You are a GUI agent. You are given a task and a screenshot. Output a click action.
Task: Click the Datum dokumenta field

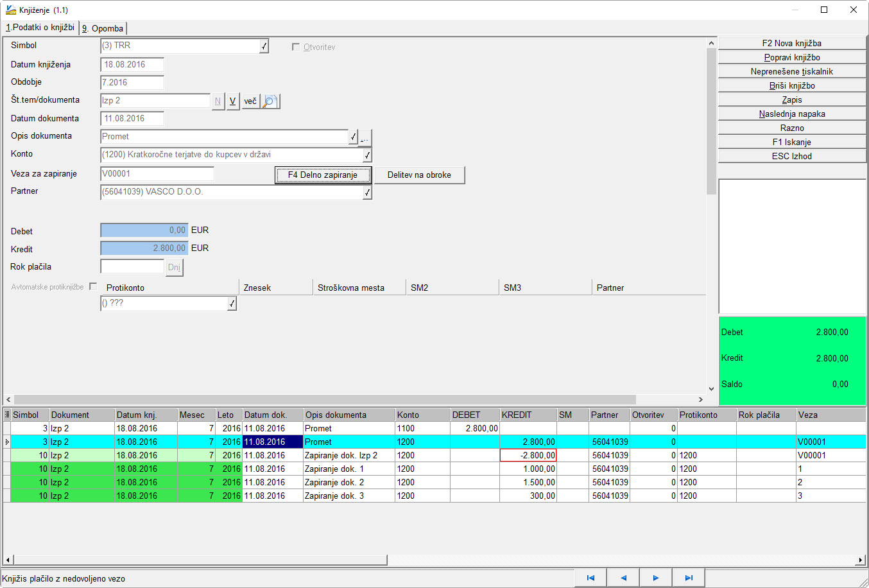[x=132, y=119]
